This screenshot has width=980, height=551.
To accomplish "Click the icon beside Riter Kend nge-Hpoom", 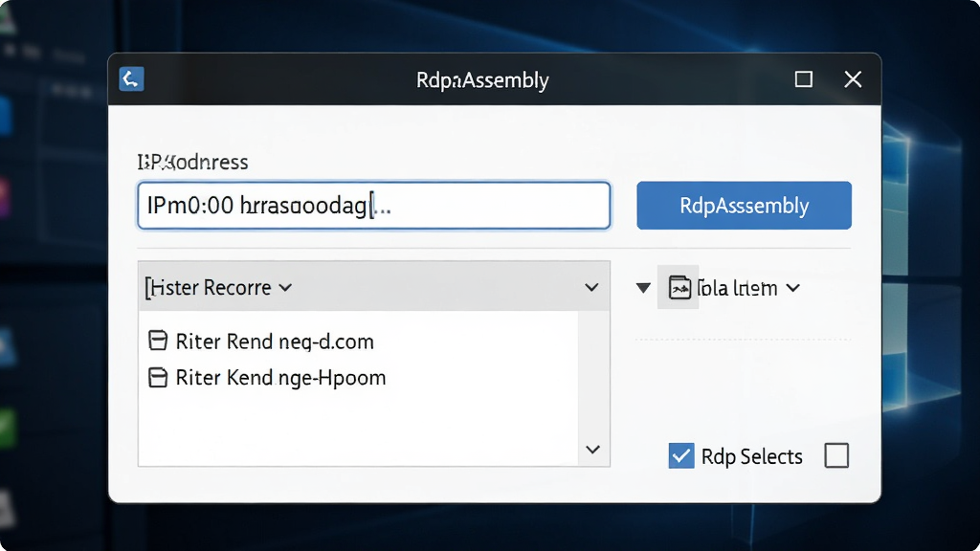I will [x=158, y=377].
